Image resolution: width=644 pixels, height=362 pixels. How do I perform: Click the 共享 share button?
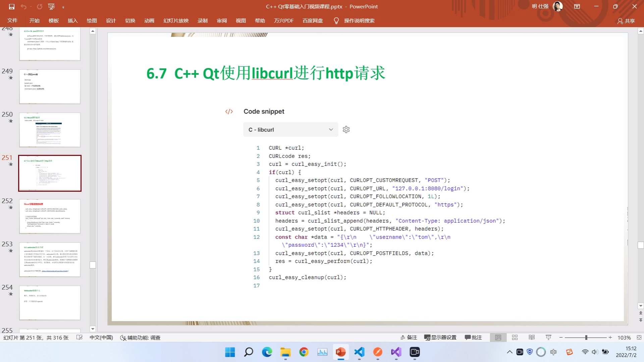click(x=627, y=21)
